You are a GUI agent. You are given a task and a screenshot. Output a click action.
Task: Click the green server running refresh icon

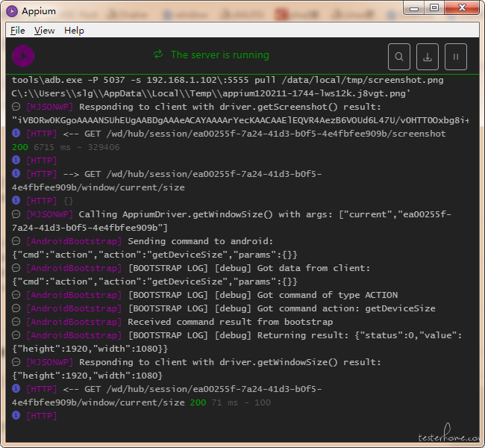pos(158,55)
